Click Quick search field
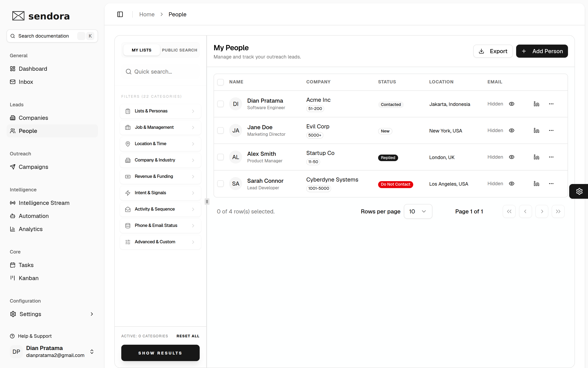The image size is (588, 368). click(x=160, y=72)
